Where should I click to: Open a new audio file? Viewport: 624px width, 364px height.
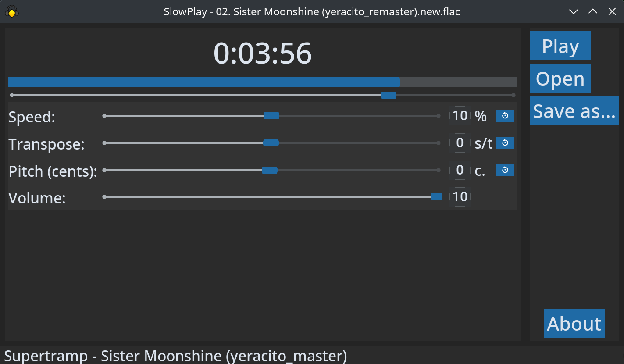coord(560,78)
